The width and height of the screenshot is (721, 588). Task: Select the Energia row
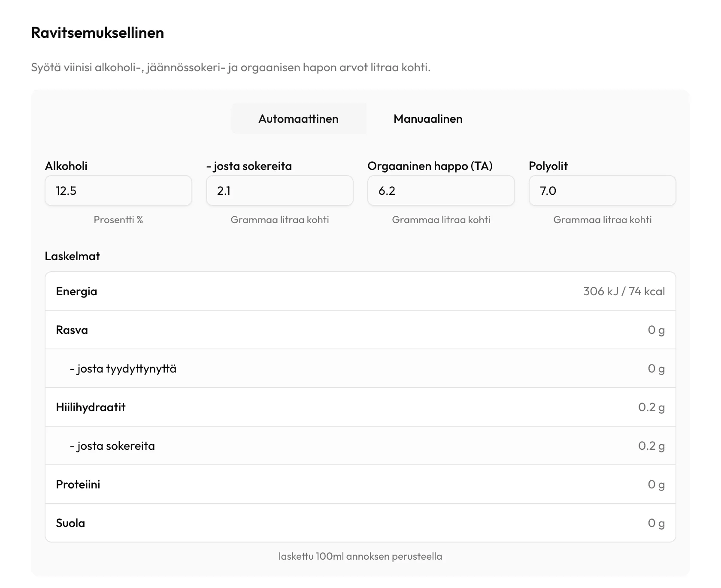[x=360, y=291]
